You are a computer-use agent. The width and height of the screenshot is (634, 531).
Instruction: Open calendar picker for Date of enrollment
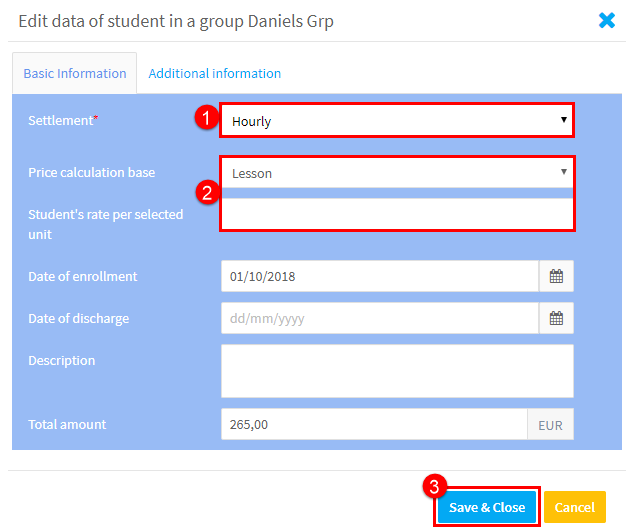point(556,276)
